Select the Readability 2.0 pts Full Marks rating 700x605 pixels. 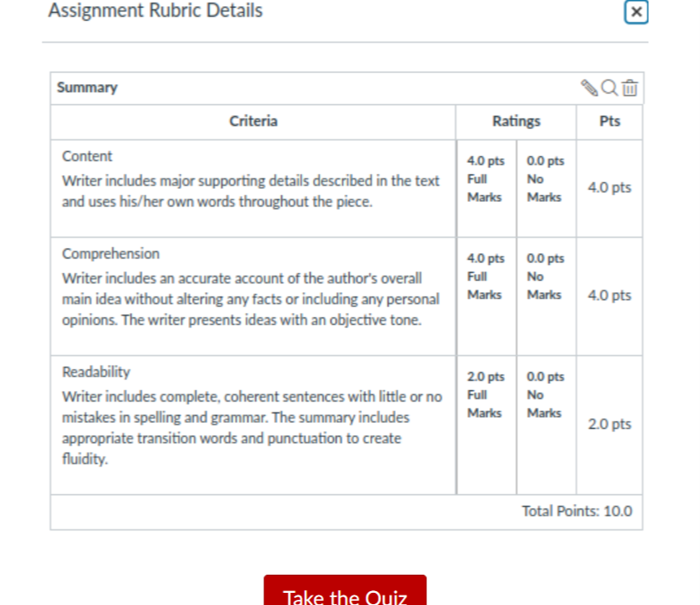486,425
